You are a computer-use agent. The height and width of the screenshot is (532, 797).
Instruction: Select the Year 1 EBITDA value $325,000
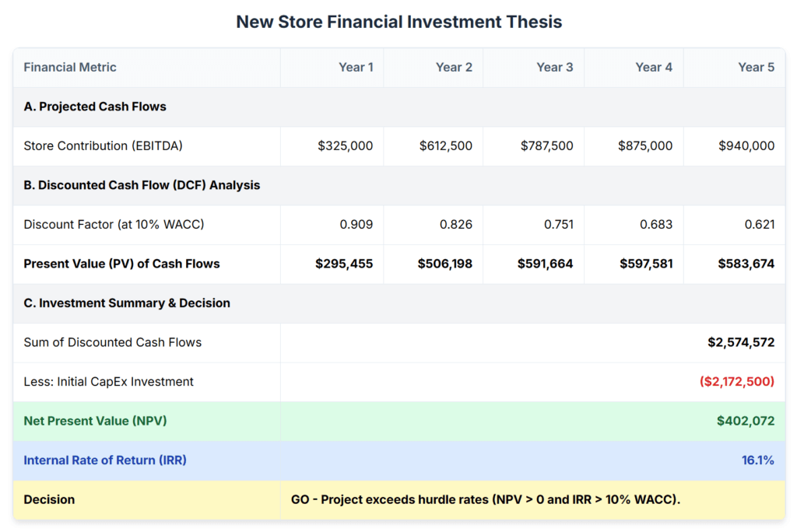345,145
